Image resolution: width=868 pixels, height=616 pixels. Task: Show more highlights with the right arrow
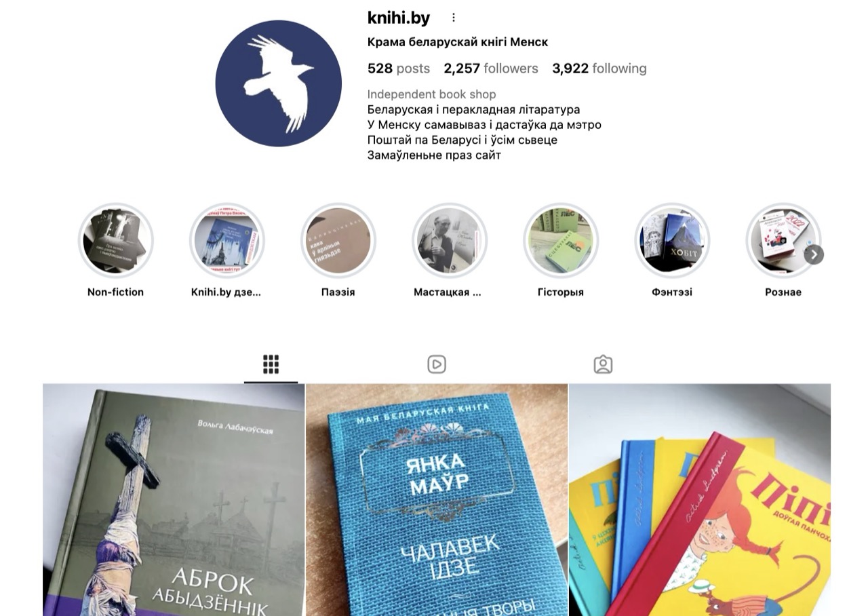pyautogui.click(x=814, y=254)
